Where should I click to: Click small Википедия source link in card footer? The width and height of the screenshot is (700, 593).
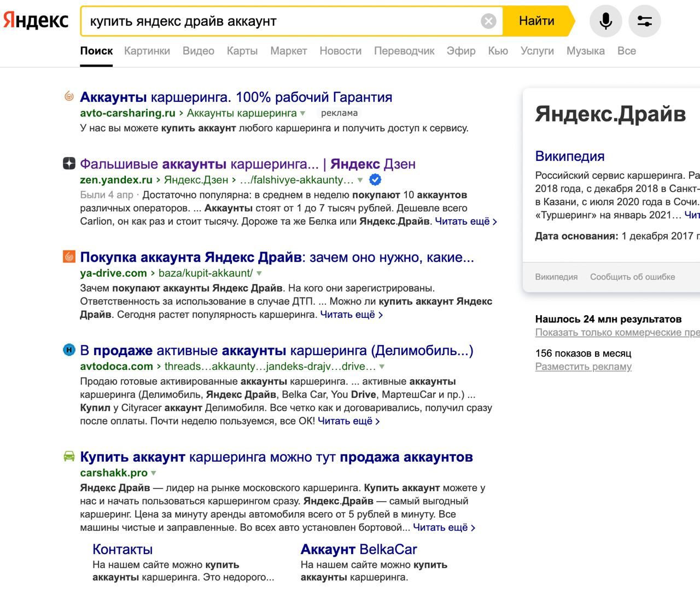(x=556, y=277)
